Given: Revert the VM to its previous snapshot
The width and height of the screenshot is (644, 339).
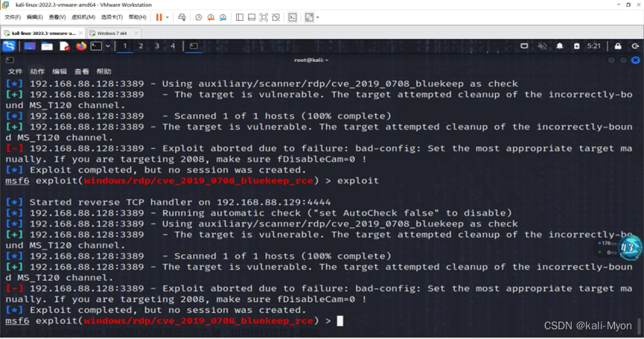Looking at the screenshot, I should [x=211, y=17].
